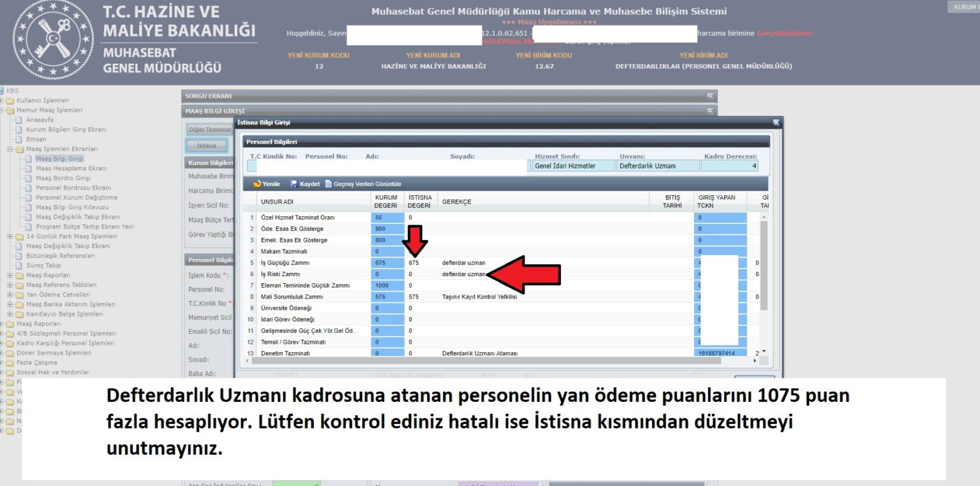Click the Yenile refresh icon in dialog toolbar
Image resolution: width=980 pixels, height=486 pixels.
tap(257, 184)
